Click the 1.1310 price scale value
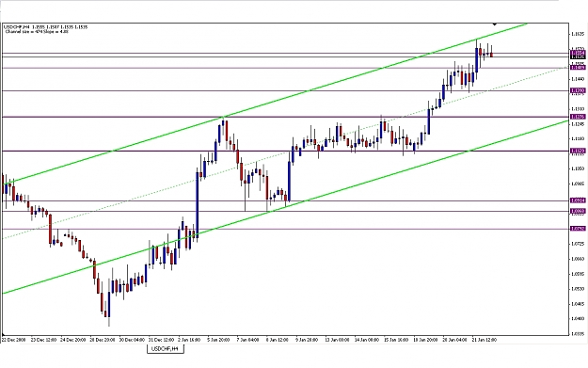The image size is (588, 368). coord(577,109)
